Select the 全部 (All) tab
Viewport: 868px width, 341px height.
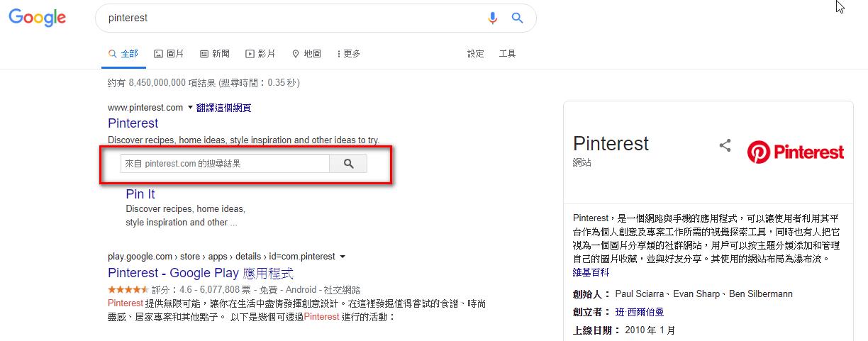click(x=123, y=54)
